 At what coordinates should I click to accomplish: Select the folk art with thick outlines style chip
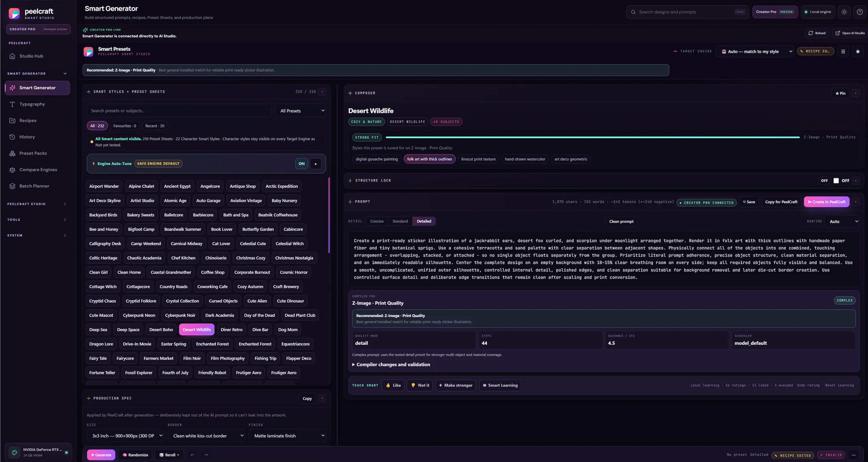click(x=429, y=159)
